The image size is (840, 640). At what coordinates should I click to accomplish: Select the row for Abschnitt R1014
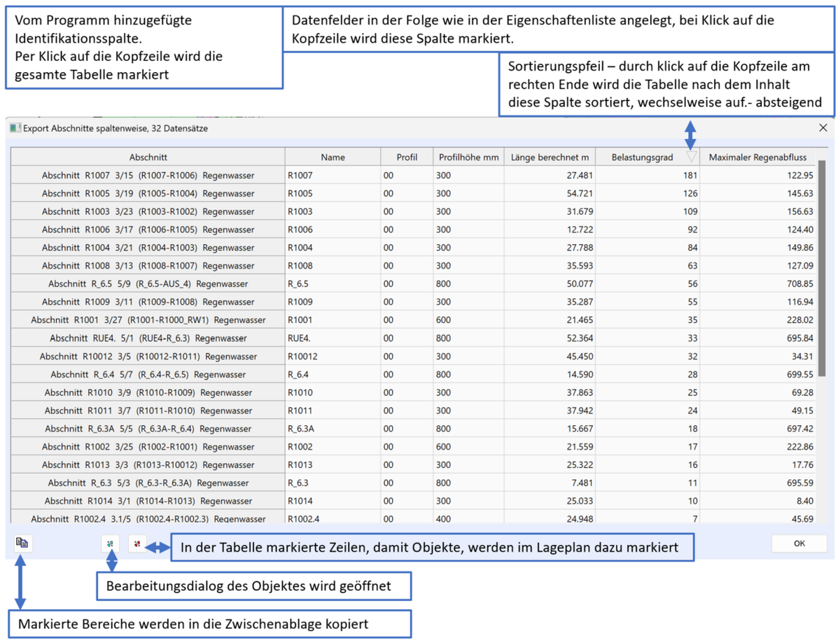point(147,501)
